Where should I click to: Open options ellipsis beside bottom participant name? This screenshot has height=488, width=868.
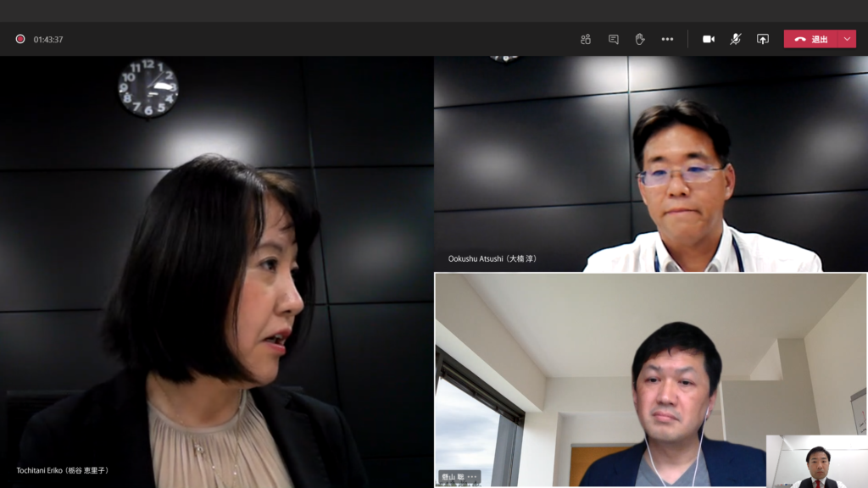click(472, 477)
